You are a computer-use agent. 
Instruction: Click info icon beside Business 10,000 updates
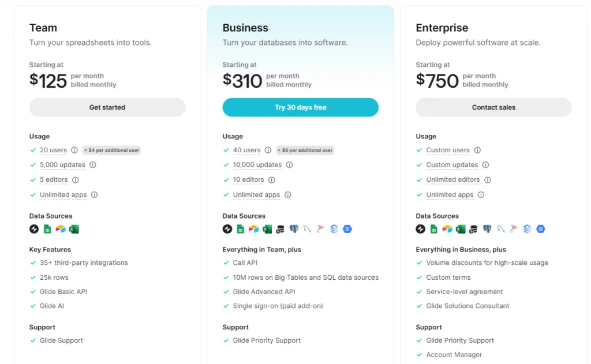click(289, 165)
